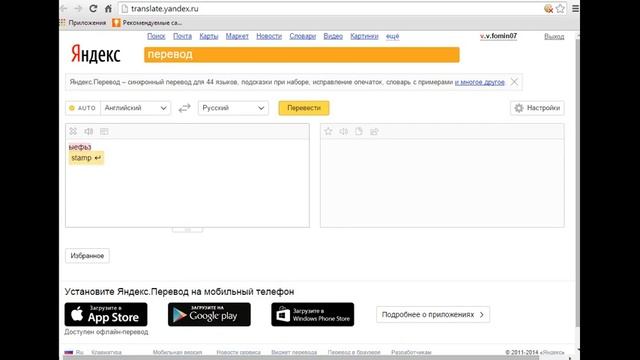
Task: Click the browser reload icon
Action: (93, 8)
